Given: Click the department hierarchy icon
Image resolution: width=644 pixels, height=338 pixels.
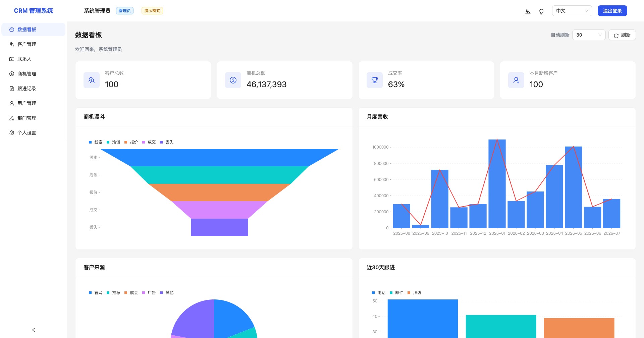Looking at the screenshot, I should pyautogui.click(x=12, y=118).
